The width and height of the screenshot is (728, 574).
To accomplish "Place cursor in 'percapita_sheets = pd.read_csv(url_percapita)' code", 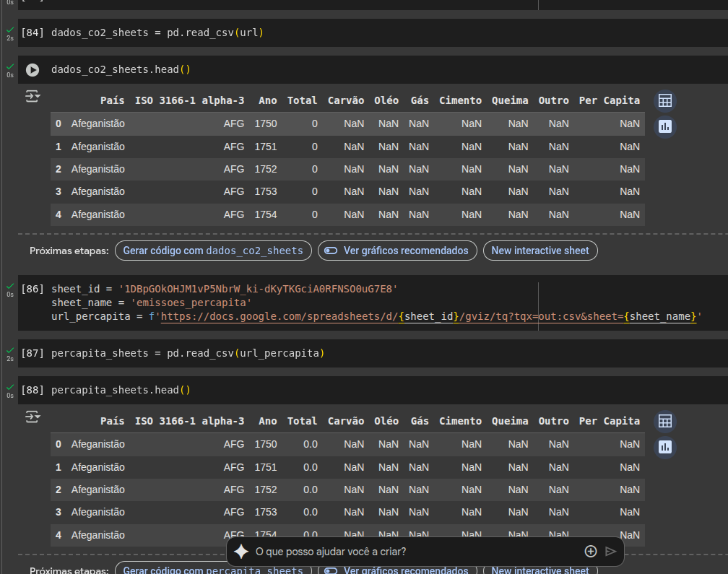I will pyautogui.click(x=188, y=353).
